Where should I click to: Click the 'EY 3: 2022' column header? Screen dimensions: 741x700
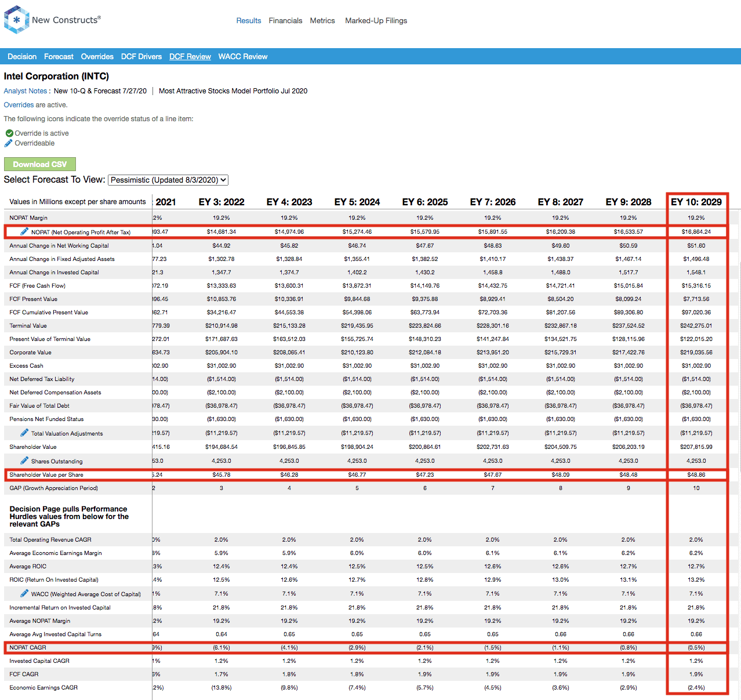pyautogui.click(x=221, y=202)
